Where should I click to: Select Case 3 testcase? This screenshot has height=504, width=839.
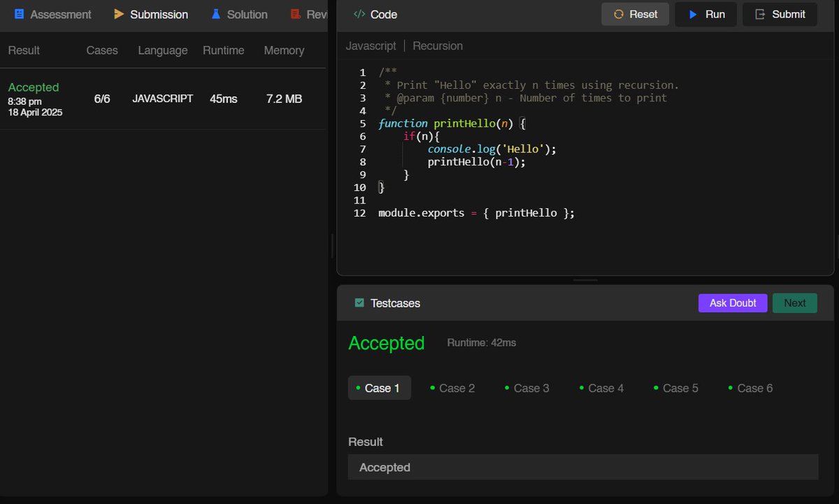pyautogui.click(x=528, y=388)
